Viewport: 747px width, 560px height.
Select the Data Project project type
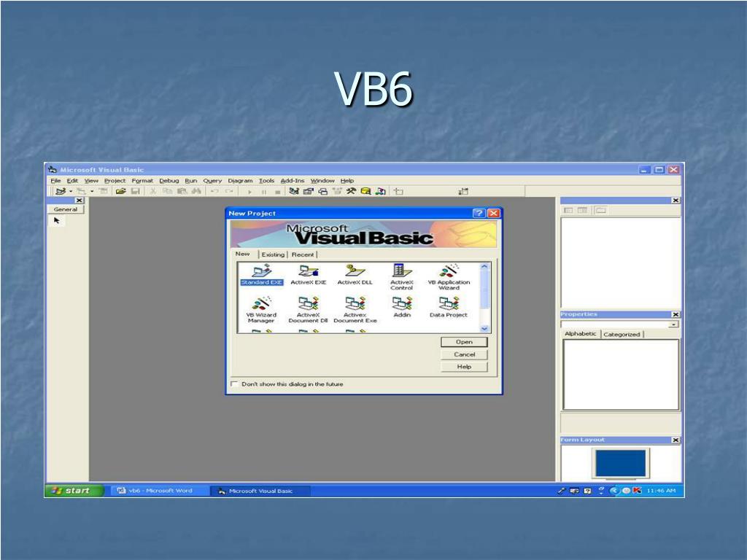coord(449,307)
